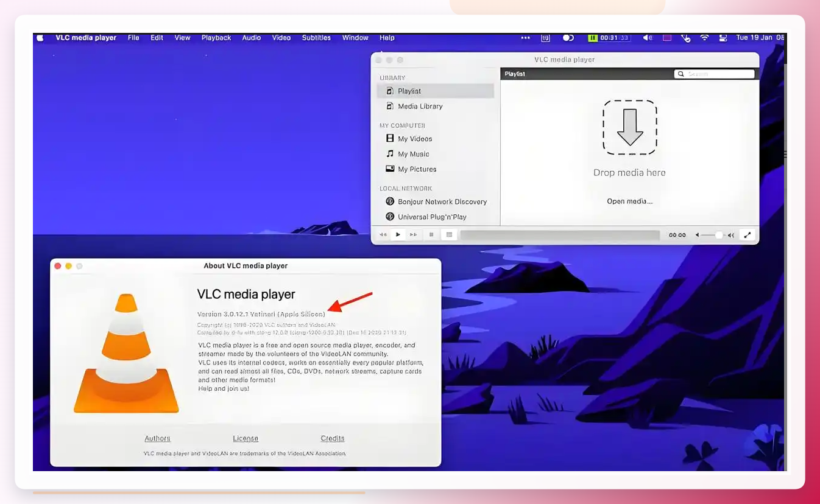The height and width of the screenshot is (504, 820).
Task: Open the Authors link in About window
Action: (x=157, y=438)
